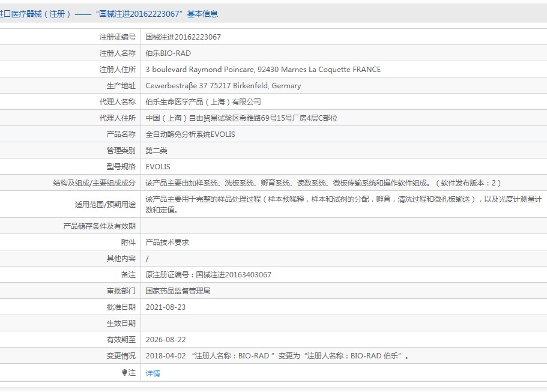Viewport: 547px width, 392px height.
Task: Click the 注册人住所 label
Action: pos(118,70)
